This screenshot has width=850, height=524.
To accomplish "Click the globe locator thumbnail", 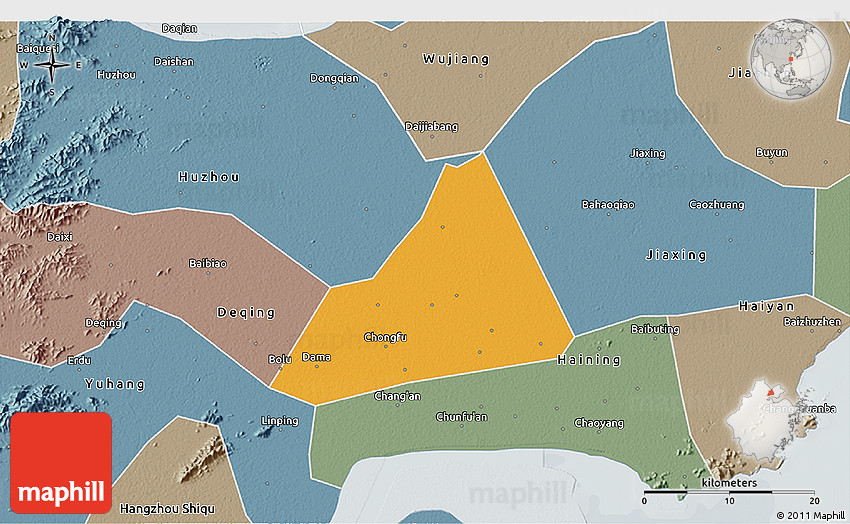I will click(792, 62).
